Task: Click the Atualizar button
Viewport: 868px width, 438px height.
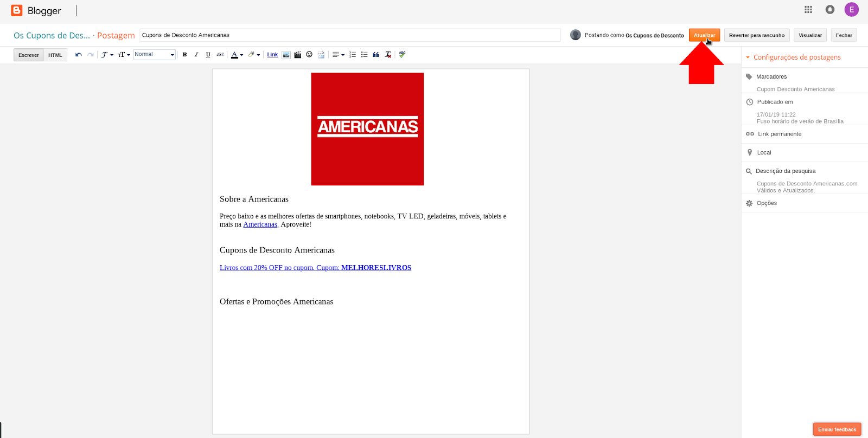Action: (704, 35)
